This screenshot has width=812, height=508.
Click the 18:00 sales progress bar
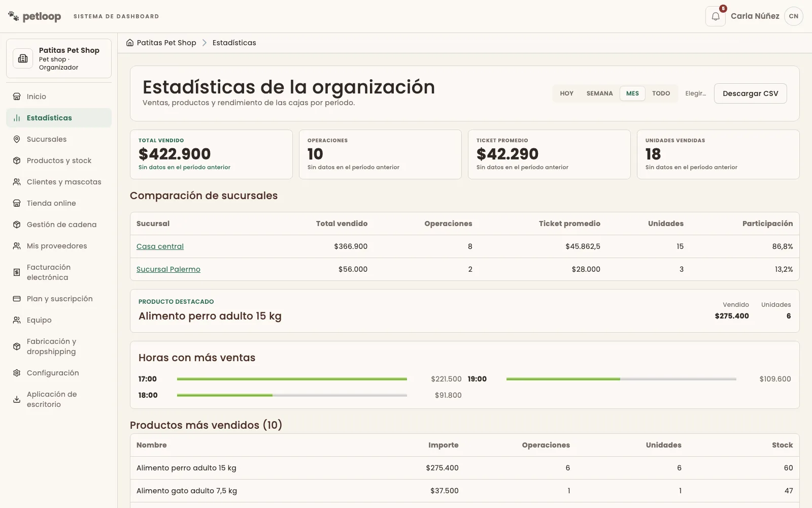(x=292, y=395)
